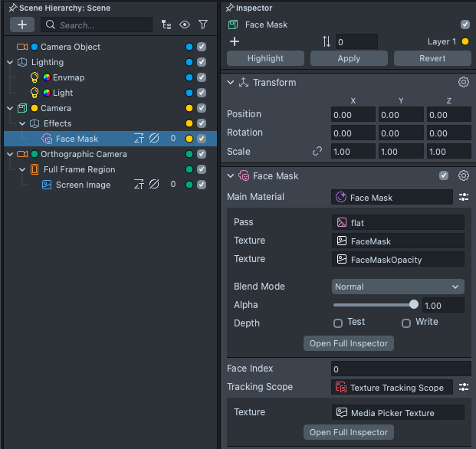This screenshot has height=449, width=476.
Task: Select Orthographic Camera in the hierarchy
Action: coord(84,154)
